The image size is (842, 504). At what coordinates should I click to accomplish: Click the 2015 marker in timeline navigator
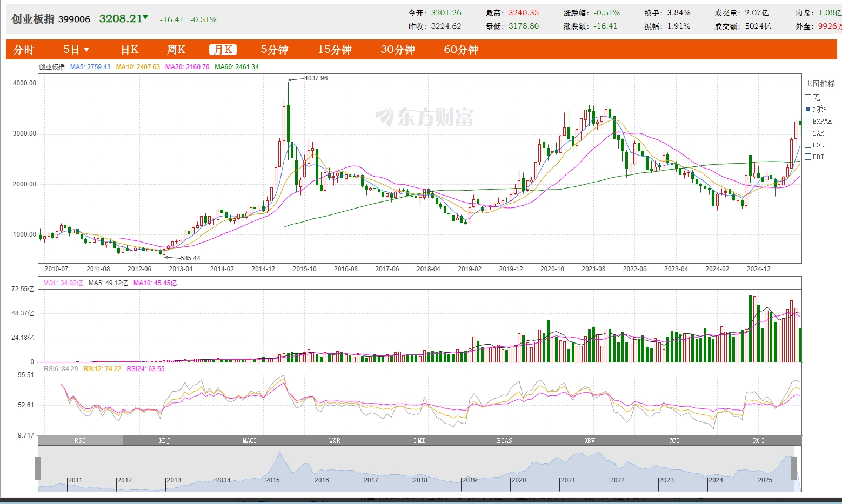272,480
